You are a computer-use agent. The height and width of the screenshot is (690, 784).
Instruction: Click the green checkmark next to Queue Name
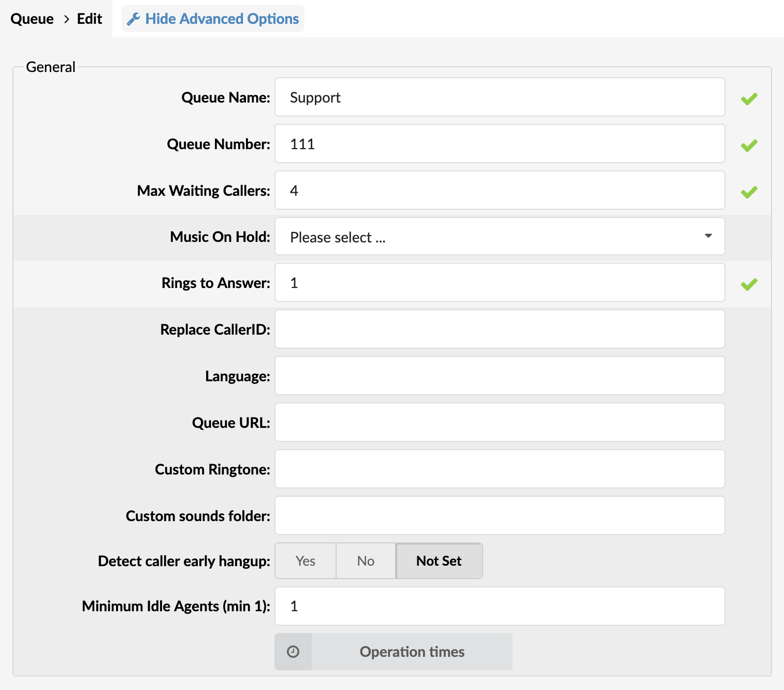[x=749, y=98]
